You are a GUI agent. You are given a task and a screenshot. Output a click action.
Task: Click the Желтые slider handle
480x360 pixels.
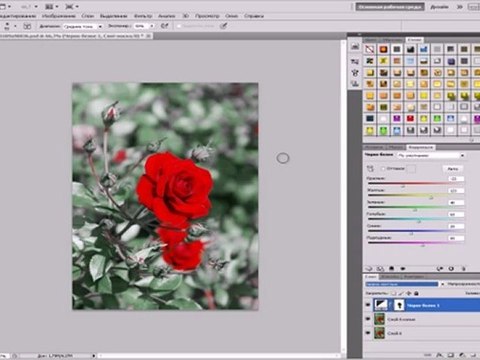pyautogui.click(x=431, y=198)
